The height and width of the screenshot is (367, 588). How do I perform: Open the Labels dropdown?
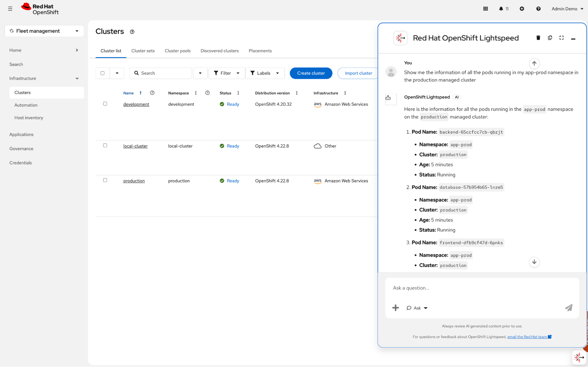pyautogui.click(x=265, y=73)
